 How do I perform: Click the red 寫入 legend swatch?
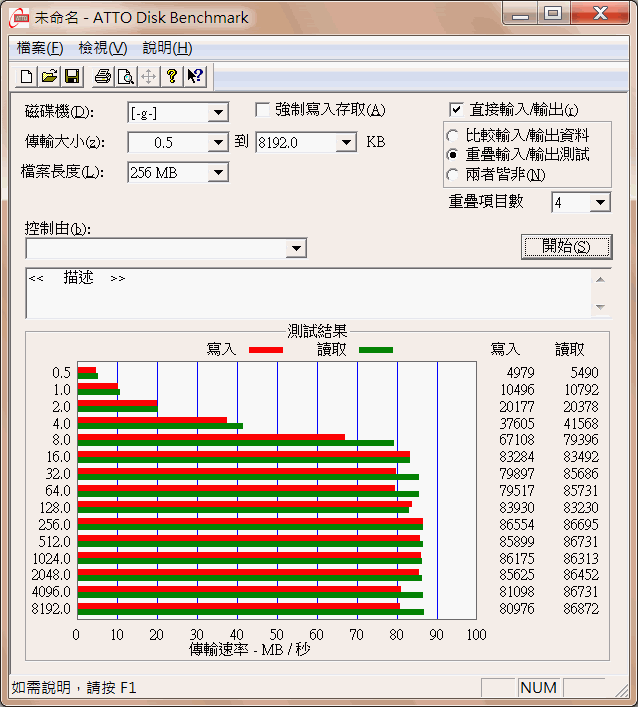266,350
